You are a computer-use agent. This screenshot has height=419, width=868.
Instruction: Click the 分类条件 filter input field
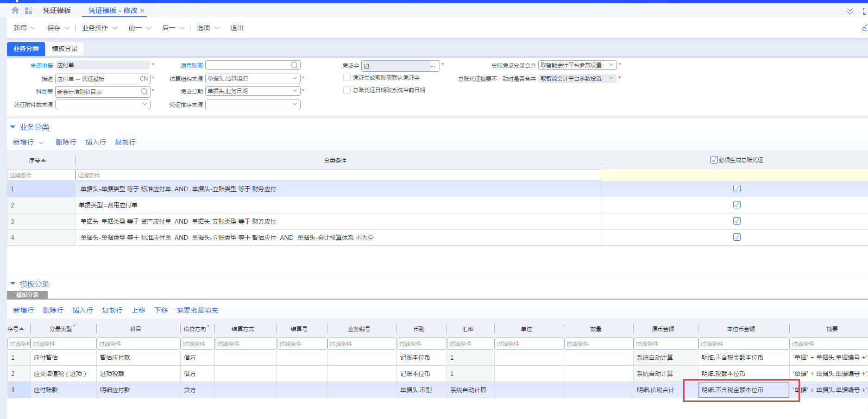click(338, 175)
